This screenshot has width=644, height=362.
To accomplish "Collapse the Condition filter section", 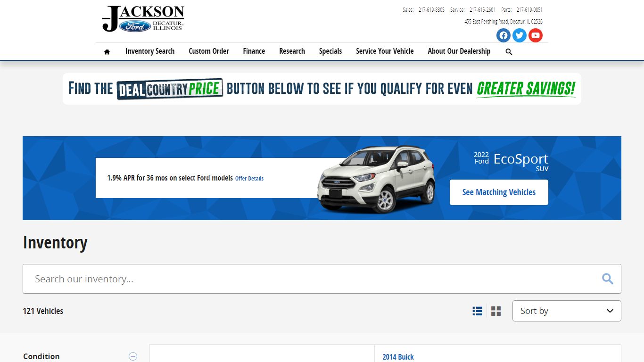I will pyautogui.click(x=133, y=356).
